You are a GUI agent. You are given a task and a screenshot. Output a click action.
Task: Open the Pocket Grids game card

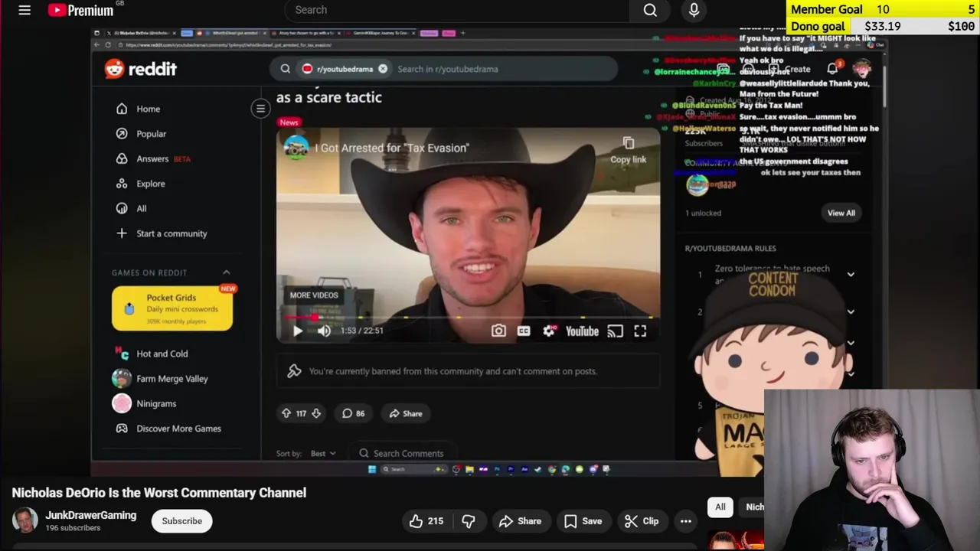pyautogui.click(x=172, y=308)
